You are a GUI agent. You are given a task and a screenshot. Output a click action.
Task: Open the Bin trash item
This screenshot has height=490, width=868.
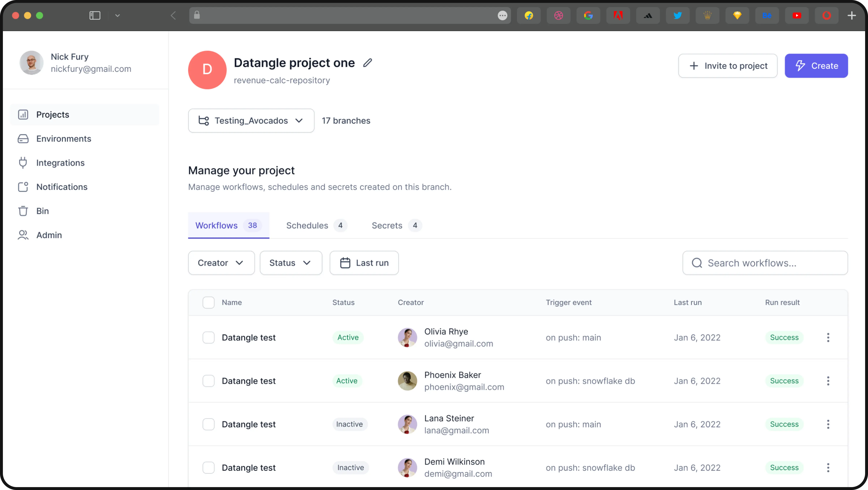[42, 211]
